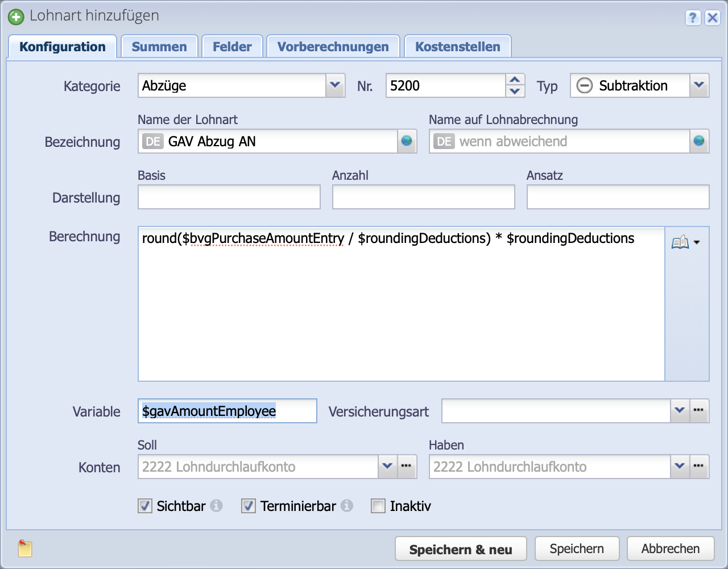Open the Typ dropdown showing Subtraktion
Image resolution: width=728 pixels, height=569 pixels.
(700, 85)
